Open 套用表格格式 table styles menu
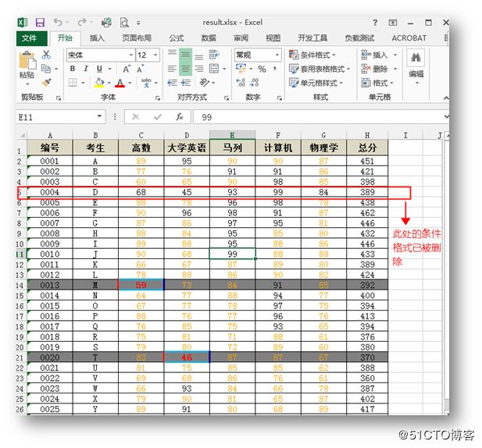This screenshot has height=448, width=482. pos(320,69)
